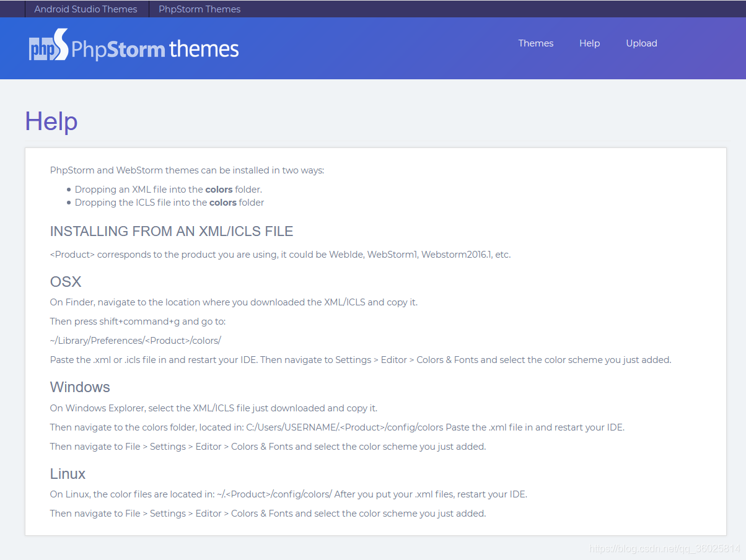Click the Dropping the ICLS file bullet point
Screen dimensions: 746x560
click(x=170, y=202)
